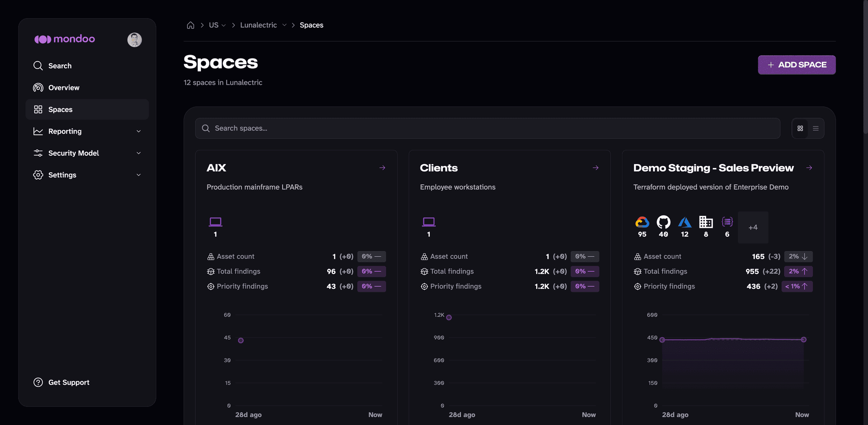Click "12 spaces in Lunalectric" text
This screenshot has width=868, height=425.
(223, 83)
